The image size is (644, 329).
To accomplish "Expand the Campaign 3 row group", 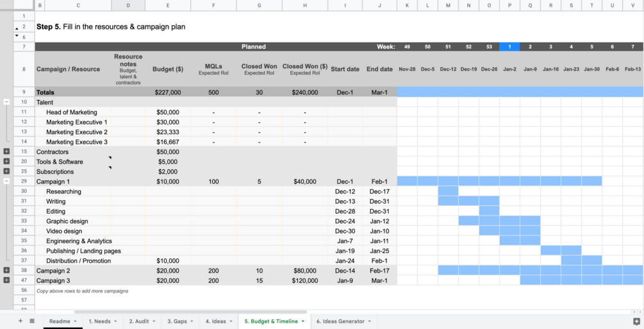I will coord(6,280).
